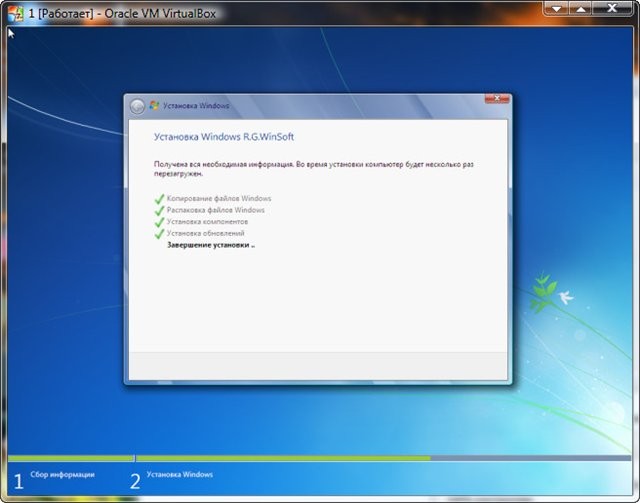Minimize the VirtualBox window
The height and width of the screenshot is (503, 640).
[x=557, y=9]
